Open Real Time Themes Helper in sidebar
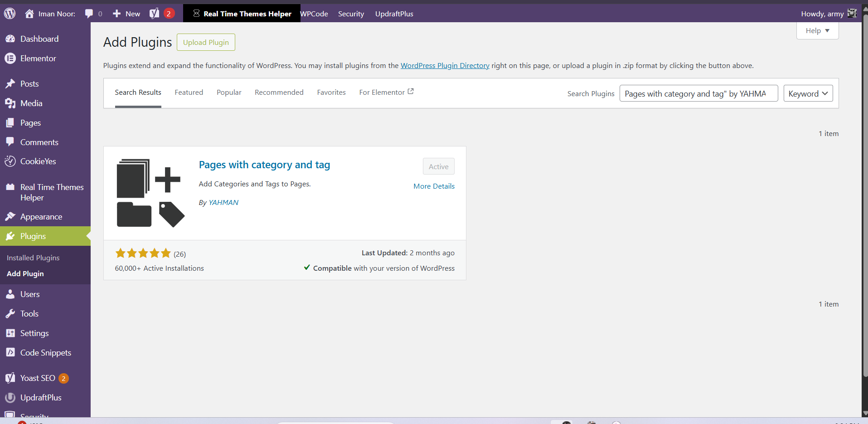 click(52, 192)
